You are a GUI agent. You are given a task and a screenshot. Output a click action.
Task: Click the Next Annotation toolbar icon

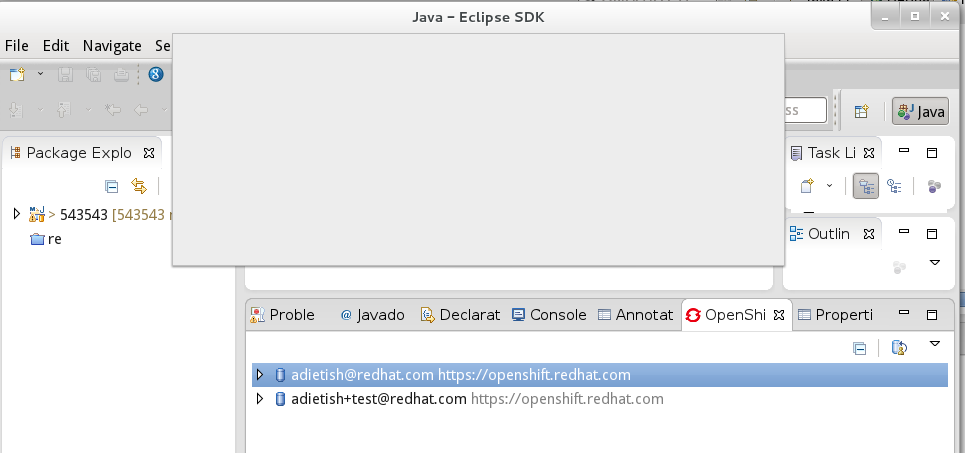click(x=17, y=110)
